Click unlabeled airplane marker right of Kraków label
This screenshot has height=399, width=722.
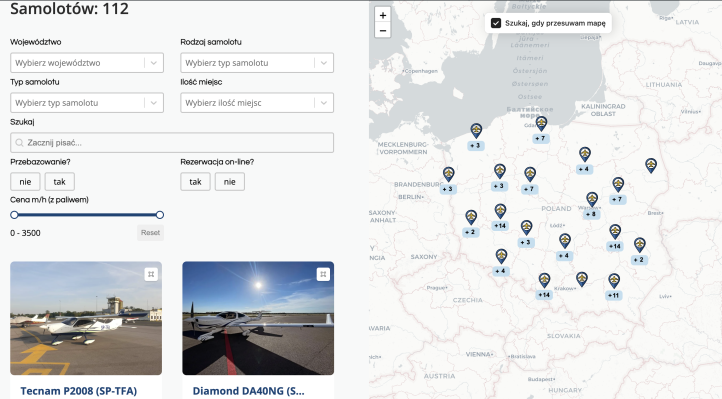[582, 279]
